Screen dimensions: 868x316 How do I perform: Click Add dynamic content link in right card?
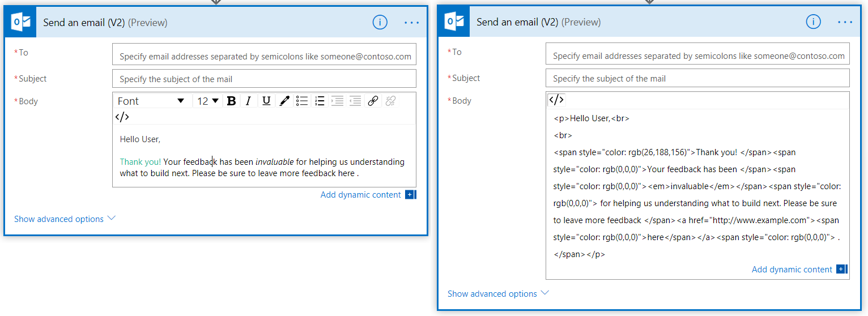tap(792, 270)
